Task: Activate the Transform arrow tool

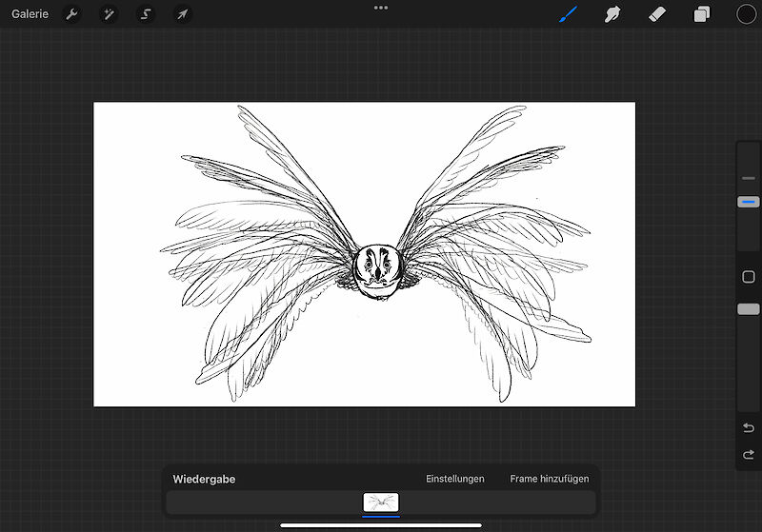Action: pos(182,14)
